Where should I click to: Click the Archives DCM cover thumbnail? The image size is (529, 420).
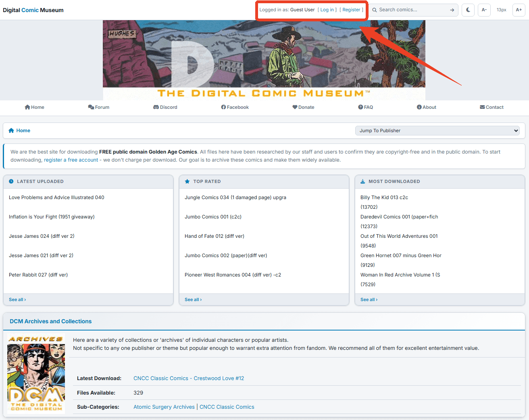point(36,374)
